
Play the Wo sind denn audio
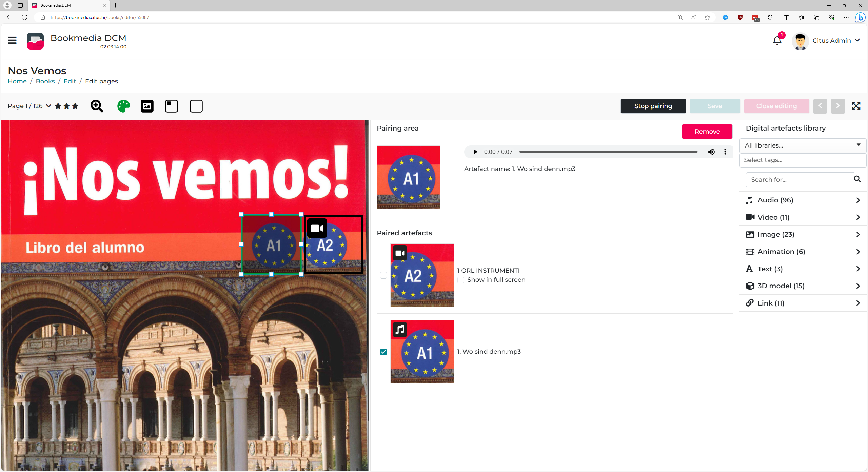click(475, 152)
